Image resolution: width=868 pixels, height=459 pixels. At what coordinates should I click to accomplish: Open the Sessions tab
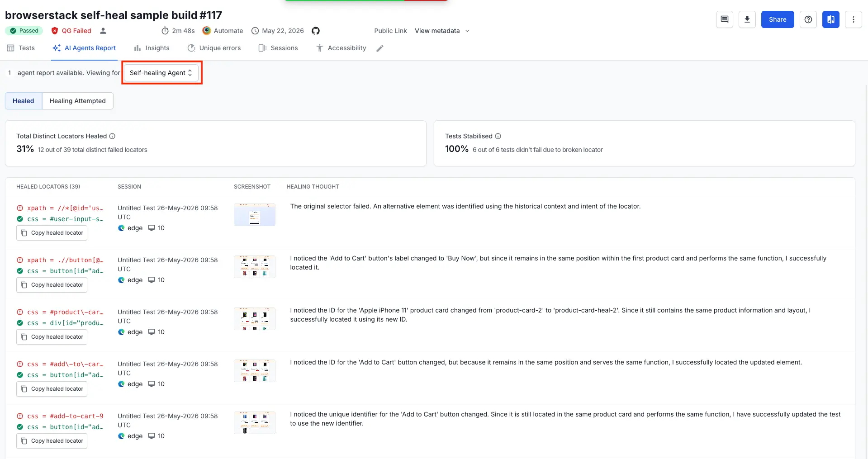(x=278, y=48)
